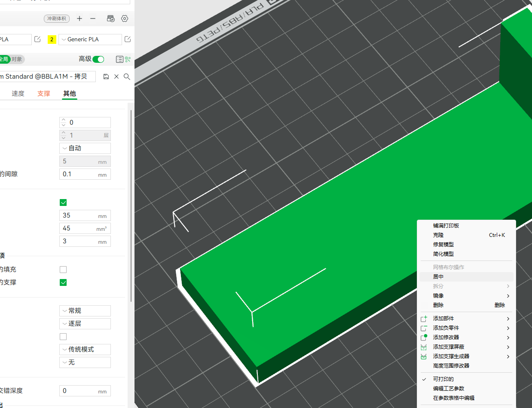Click the save preset floppy disk icon
The width and height of the screenshot is (532, 408).
[106, 77]
